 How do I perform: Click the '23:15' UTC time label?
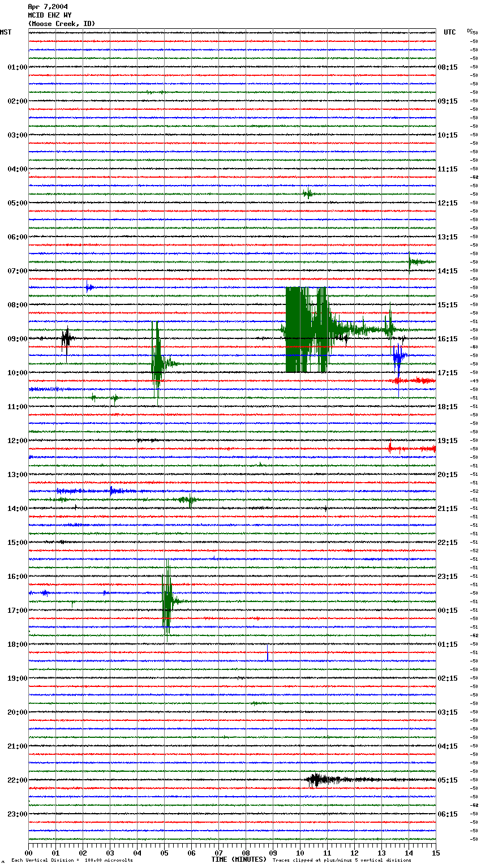click(x=448, y=577)
